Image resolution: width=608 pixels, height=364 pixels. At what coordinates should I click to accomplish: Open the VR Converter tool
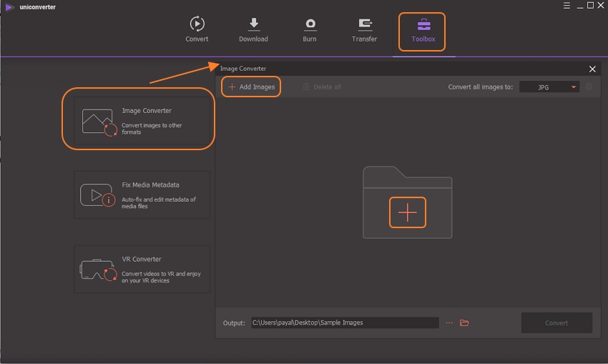point(142,269)
